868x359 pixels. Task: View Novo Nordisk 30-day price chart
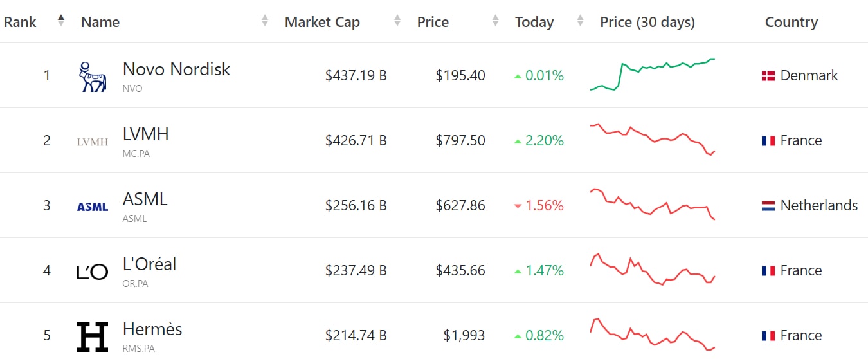tap(653, 75)
